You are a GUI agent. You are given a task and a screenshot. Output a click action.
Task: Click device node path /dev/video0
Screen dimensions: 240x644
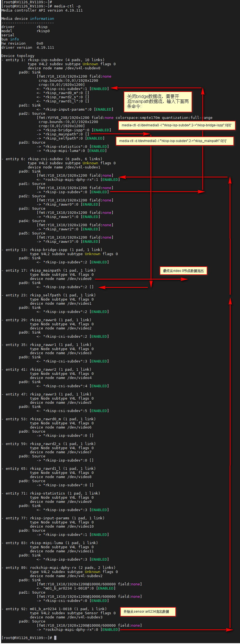(x=79, y=279)
